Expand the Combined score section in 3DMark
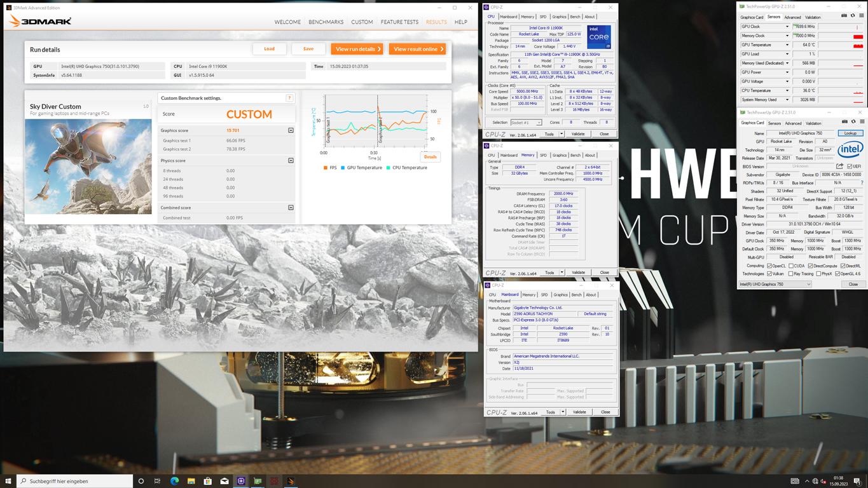The height and width of the screenshot is (488, 868). tap(291, 208)
